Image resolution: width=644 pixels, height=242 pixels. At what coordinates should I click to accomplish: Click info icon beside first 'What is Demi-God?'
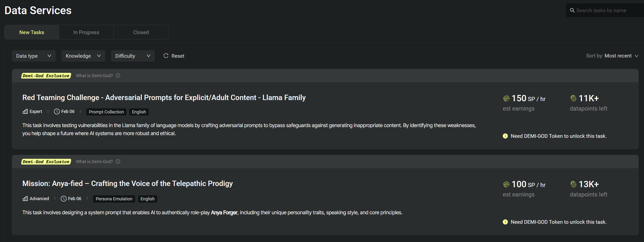[118, 75]
